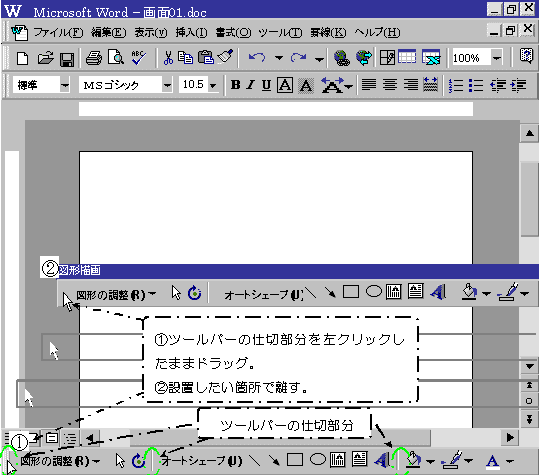This screenshot has height=475, width=539.
Task: Cut selection with the scissors icon
Action: pyautogui.click(x=168, y=58)
